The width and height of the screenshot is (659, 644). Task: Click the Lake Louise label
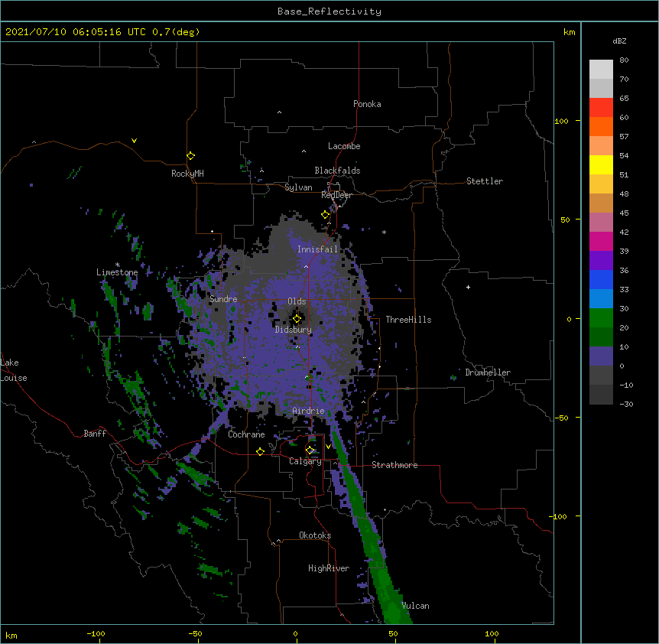(x=14, y=370)
